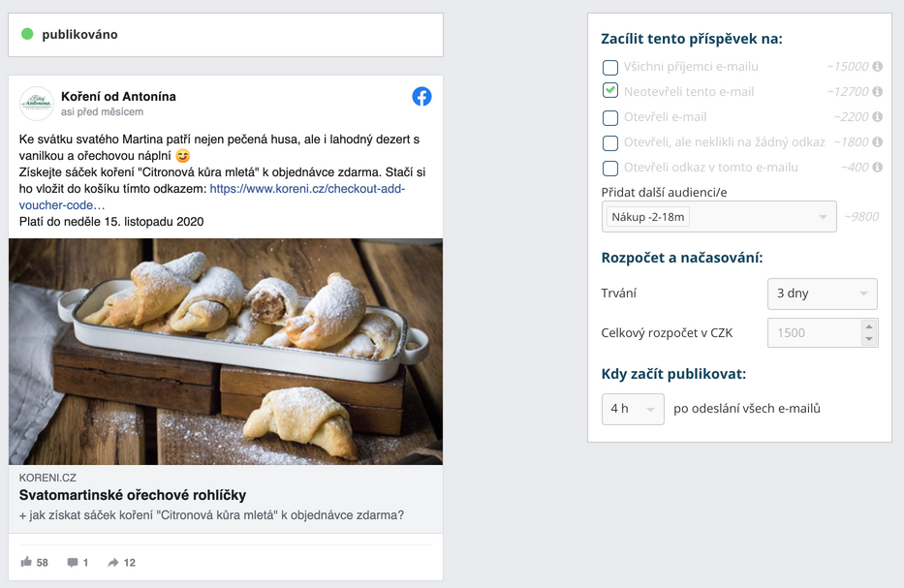This screenshot has width=904, height=588.
Task: Click the like thumbs-up icon
Action: pos(26,562)
